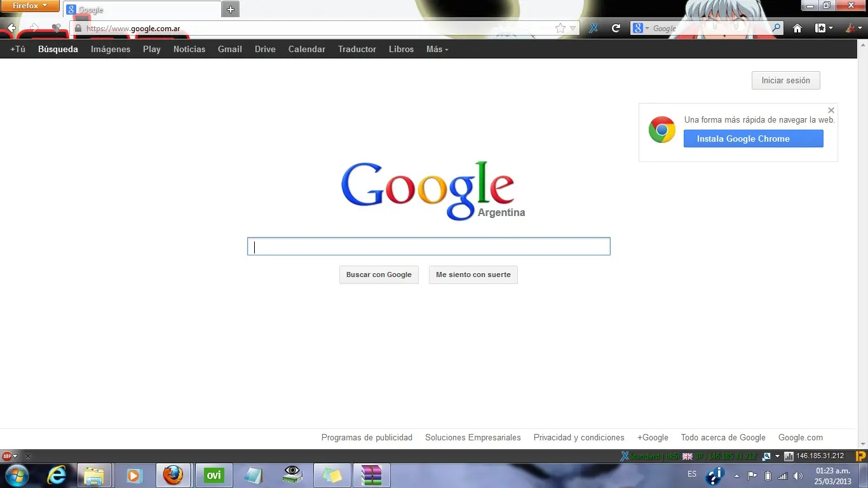
Task: Open Drive from the Google bar
Action: click(265, 49)
